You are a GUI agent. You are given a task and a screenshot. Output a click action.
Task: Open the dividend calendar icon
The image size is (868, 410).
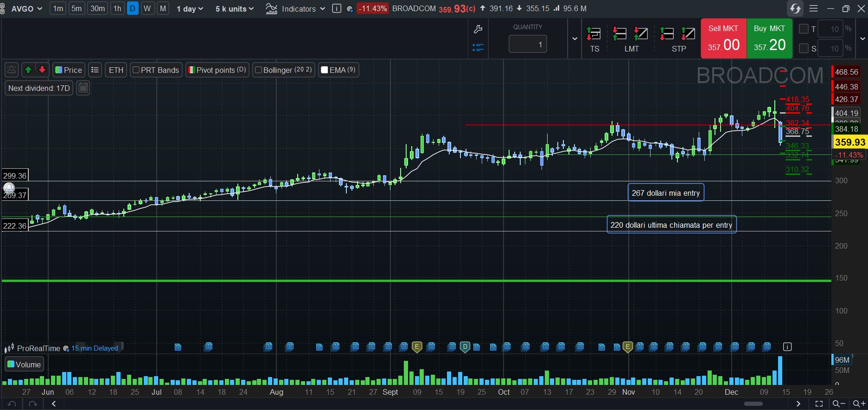tap(83, 88)
